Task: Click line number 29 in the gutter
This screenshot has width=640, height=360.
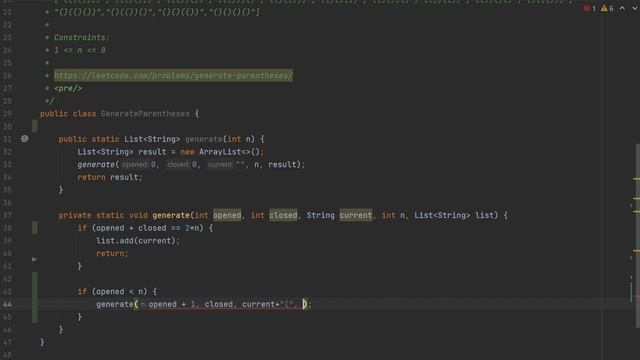Action: (7, 113)
